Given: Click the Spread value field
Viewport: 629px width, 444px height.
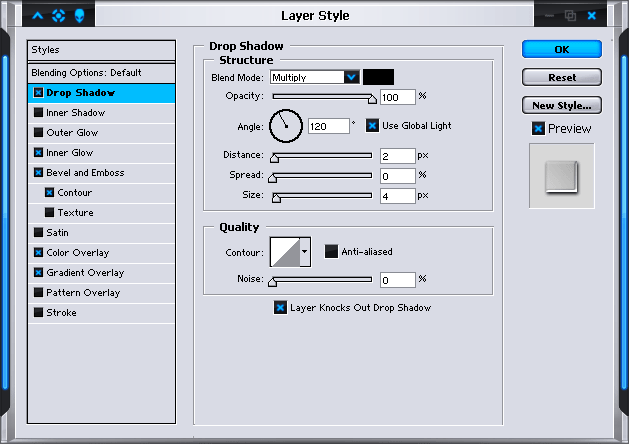Looking at the screenshot, I should click(398, 176).
